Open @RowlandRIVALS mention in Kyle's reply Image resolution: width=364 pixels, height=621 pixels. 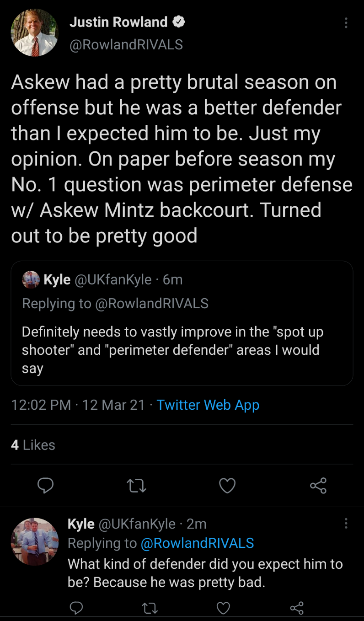(x=197, y=543)
